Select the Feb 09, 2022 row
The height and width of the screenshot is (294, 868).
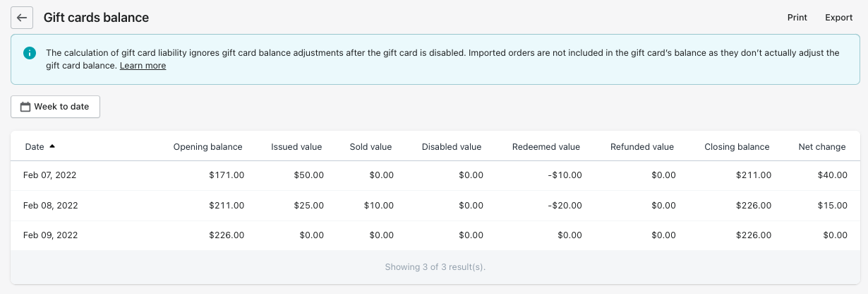50,235
